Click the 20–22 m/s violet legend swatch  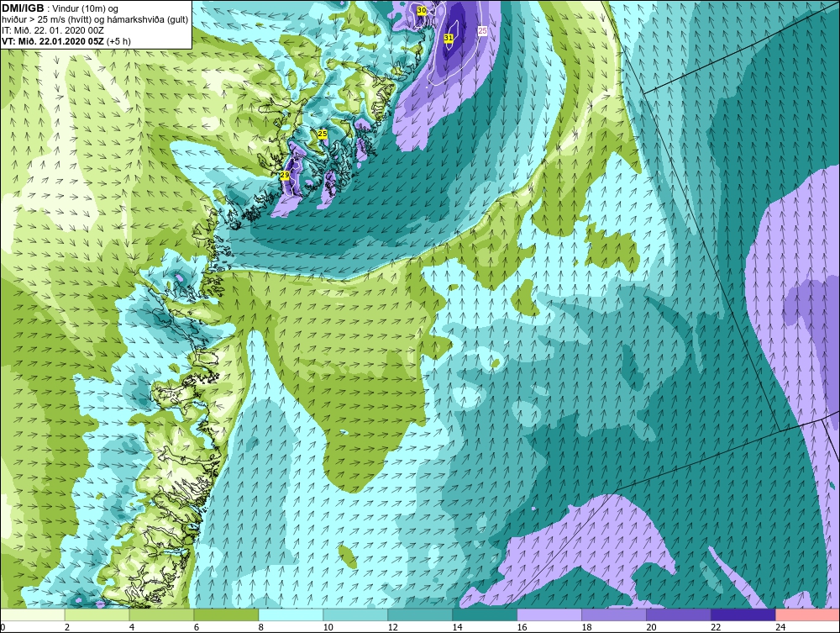click(x=678, y=615)
